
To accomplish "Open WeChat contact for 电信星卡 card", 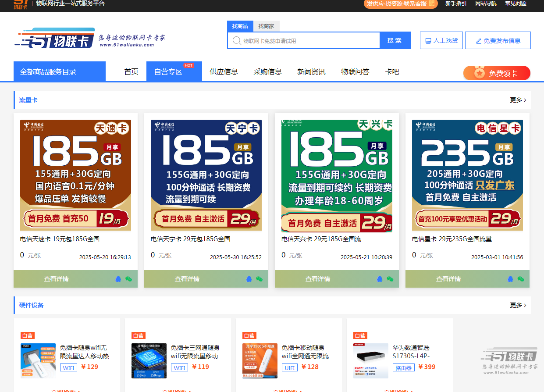I will tap(520, 279).
